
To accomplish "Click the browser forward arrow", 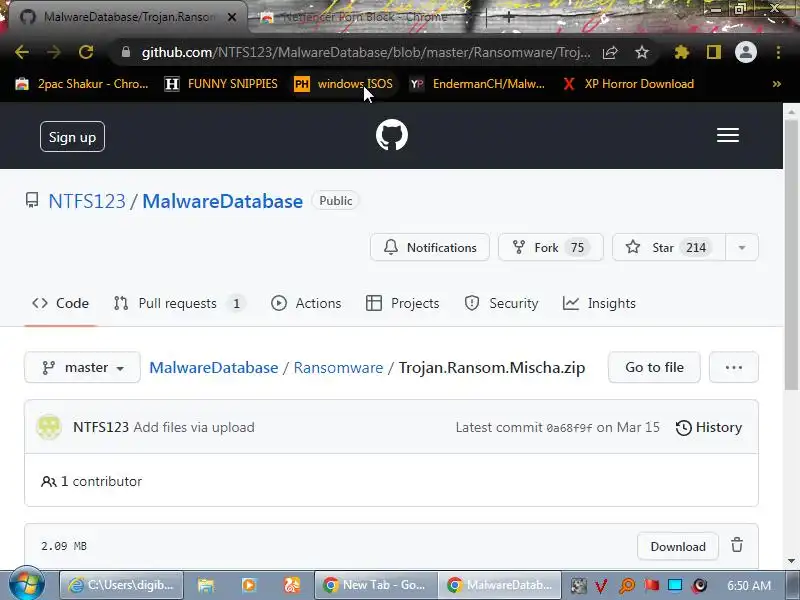I will 54,52.
